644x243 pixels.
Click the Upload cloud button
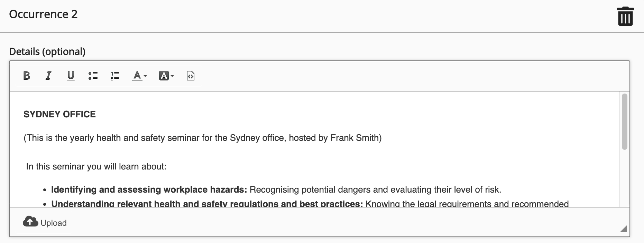click(x=45, y=222)
